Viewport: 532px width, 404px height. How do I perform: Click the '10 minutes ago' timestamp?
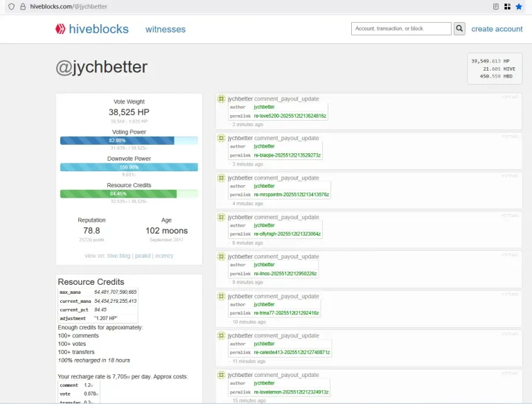tap(249, 322)
